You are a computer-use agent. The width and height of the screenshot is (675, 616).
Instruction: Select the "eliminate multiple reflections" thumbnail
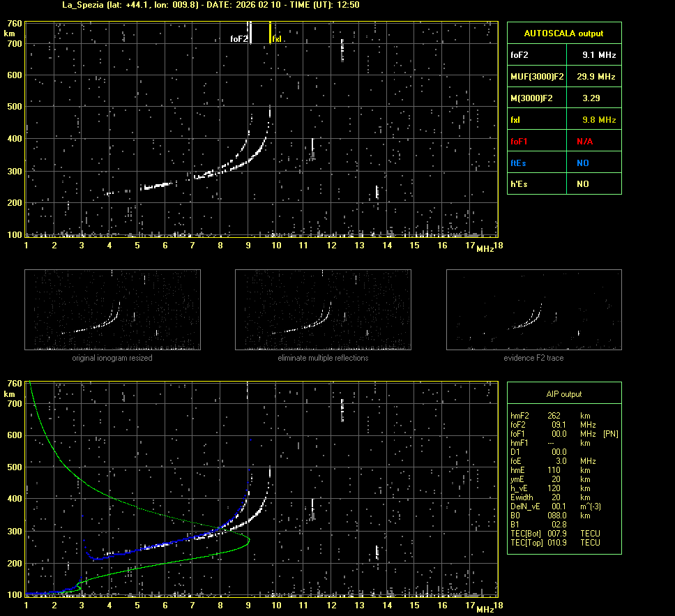[323, 310]
